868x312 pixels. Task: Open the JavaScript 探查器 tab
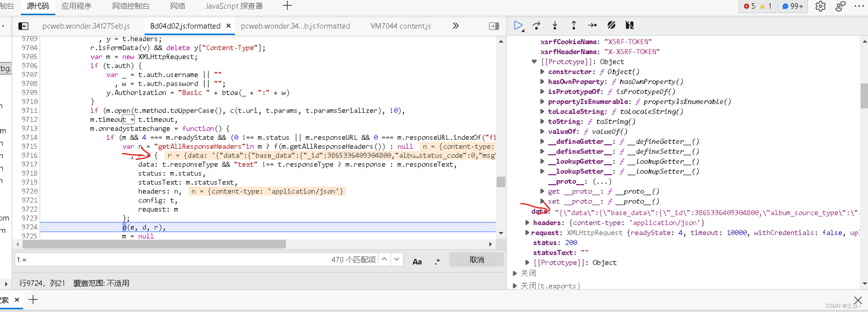pos(234,6)
